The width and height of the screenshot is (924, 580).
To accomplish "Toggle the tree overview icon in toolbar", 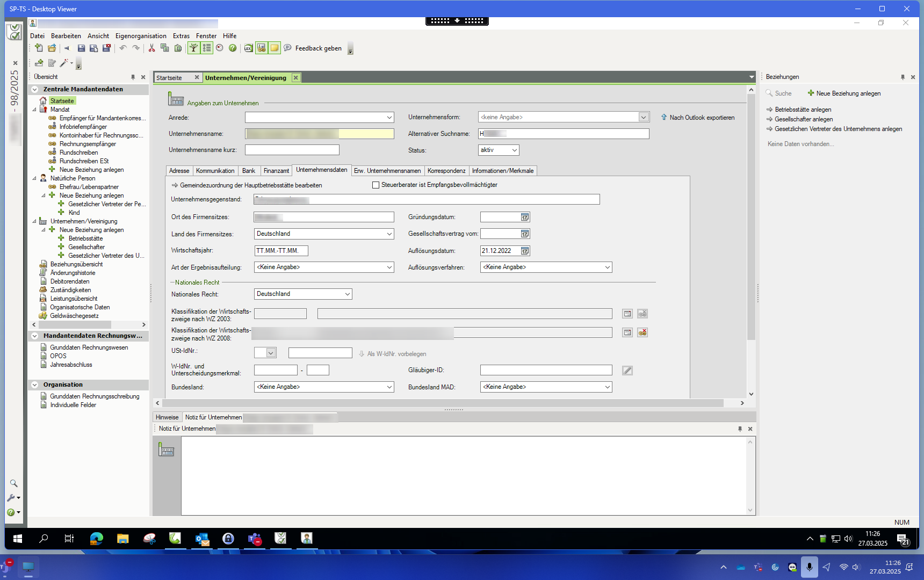I will click(x=193, y=48).
